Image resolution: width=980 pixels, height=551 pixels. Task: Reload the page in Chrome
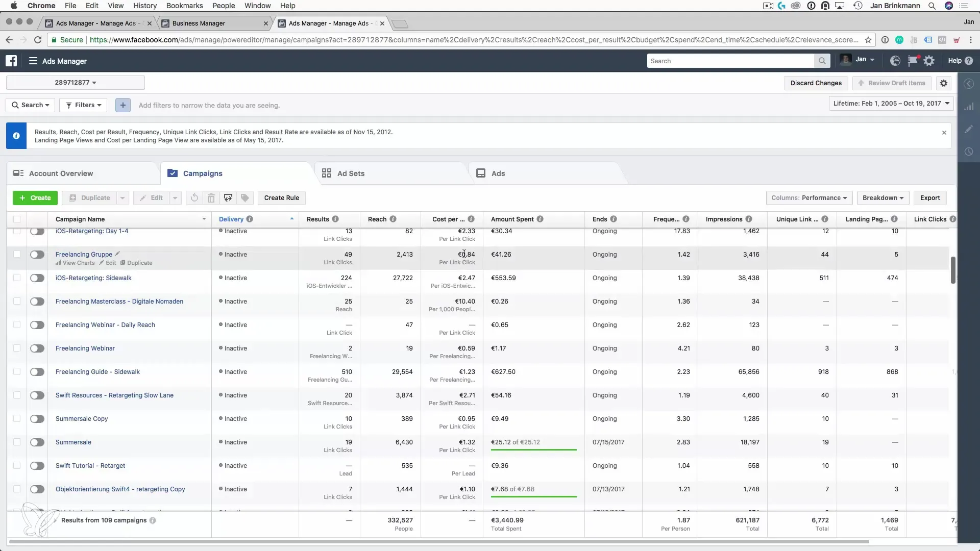pos(38,40)
